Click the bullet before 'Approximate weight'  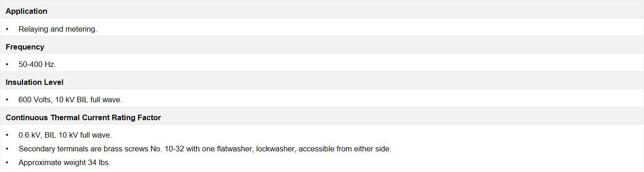[7, 163]
